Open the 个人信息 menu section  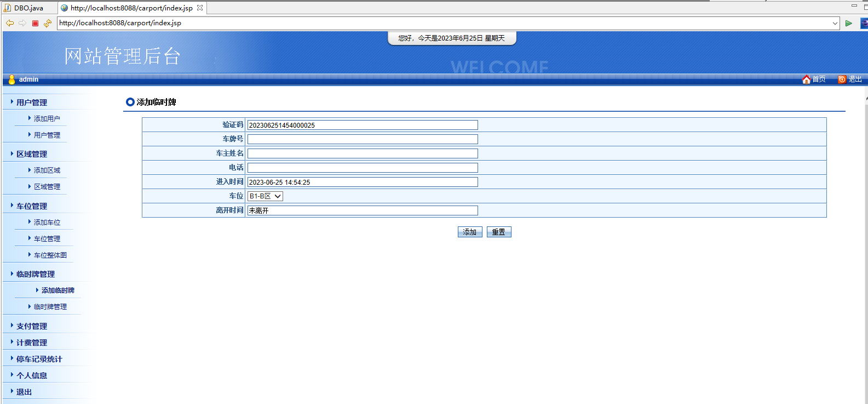pos(32,375)
